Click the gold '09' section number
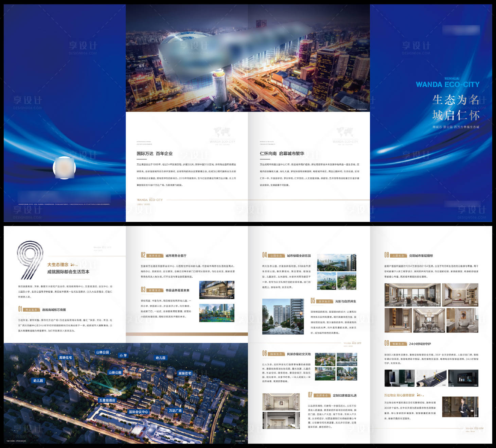Image resolution: width=496 pixels, height=448 pixels. pos(387,343)
